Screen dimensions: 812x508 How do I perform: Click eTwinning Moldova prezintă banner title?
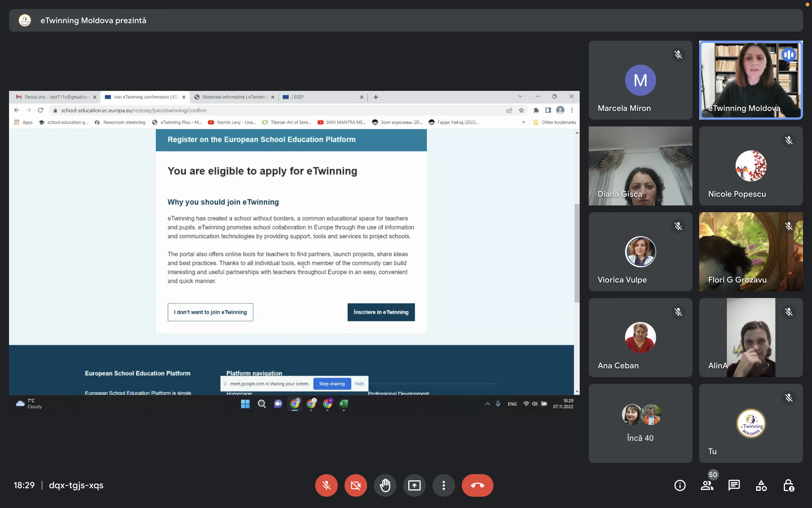point(93,21)
